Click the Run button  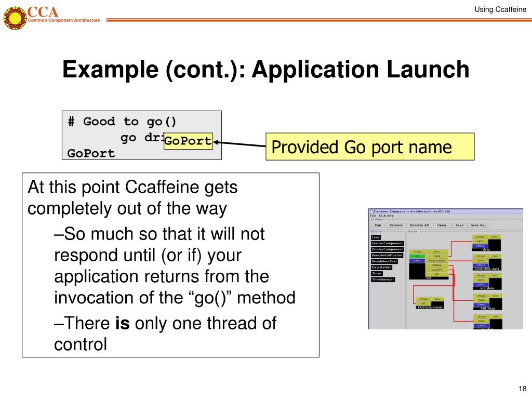pos(378,225)
